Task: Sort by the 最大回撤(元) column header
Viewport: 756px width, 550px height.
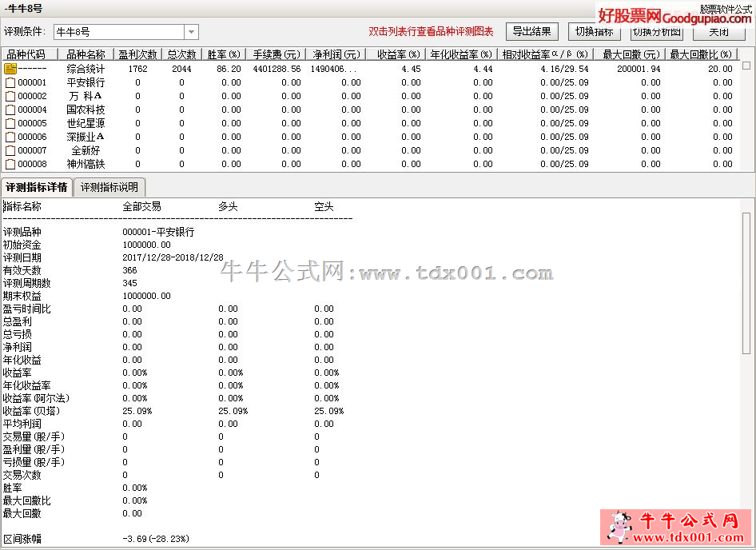Action: click(629, 54)
